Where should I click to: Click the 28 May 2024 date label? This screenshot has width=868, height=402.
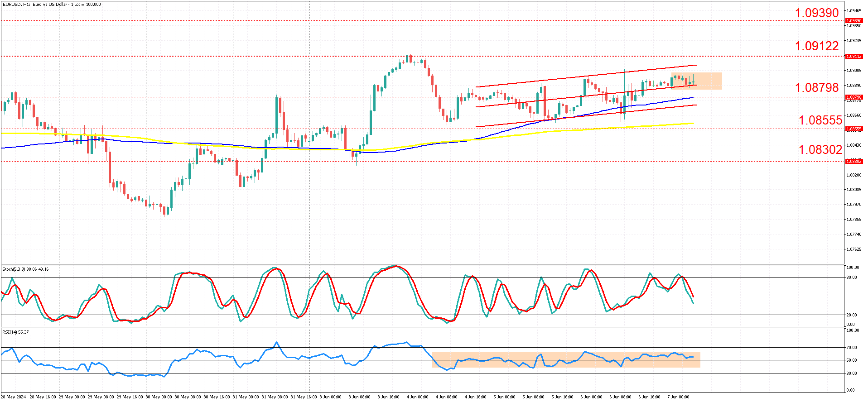pos(14,397)
